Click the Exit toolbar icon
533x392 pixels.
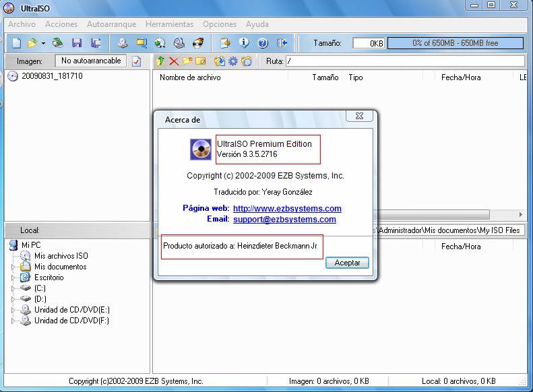click(x=282, y=43)
